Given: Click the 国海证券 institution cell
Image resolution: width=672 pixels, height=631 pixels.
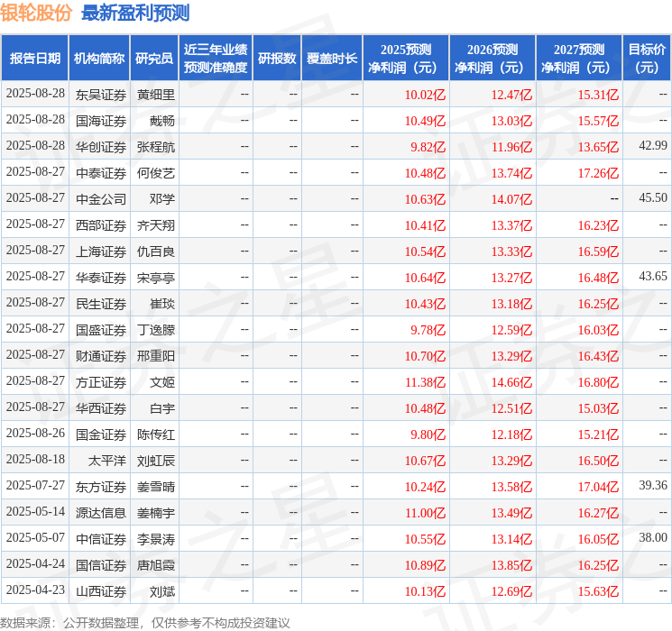Looking at the screenshot, I should [101, 121].
